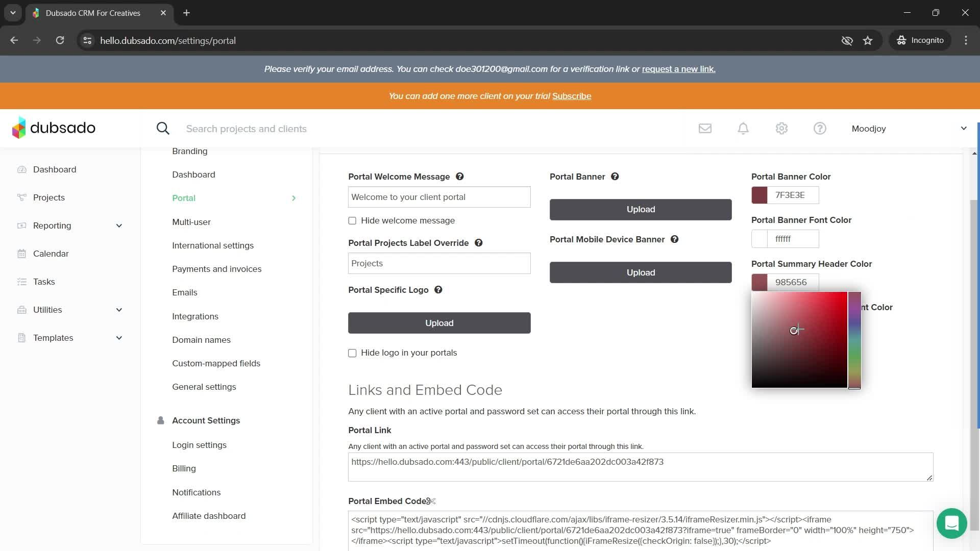Upload a Portal Specific Logo
Image resolution: width=980 pixels, height=551 pixels.
[x=439, y=323]
